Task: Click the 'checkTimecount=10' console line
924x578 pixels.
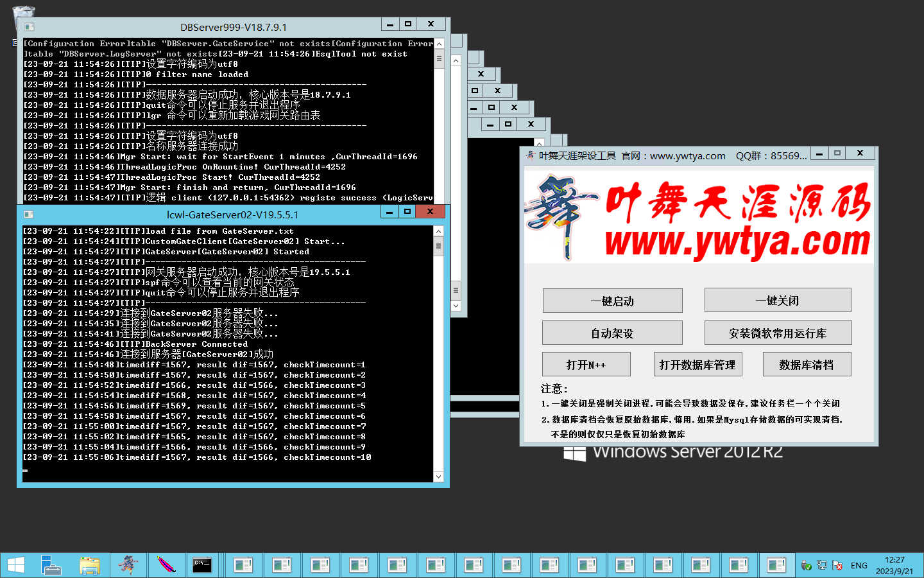Action: pyautogui.click(x=197, y=457)
